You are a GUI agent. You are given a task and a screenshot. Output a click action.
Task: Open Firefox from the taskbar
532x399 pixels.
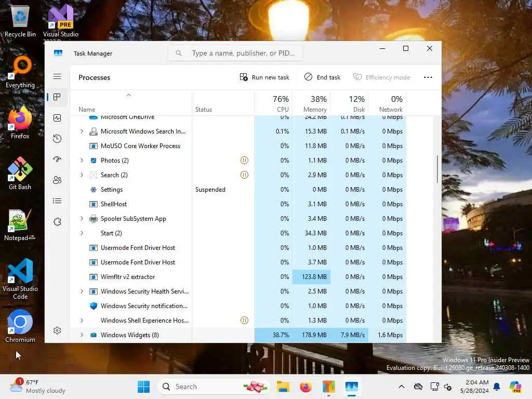click(x=305, y=387)
